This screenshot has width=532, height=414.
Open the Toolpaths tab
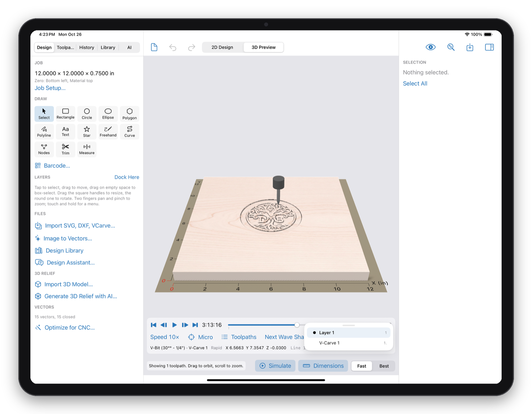[66, 48]
